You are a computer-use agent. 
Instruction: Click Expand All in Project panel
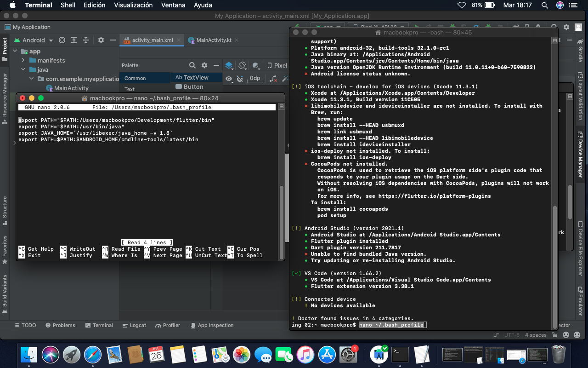(73, 40)
